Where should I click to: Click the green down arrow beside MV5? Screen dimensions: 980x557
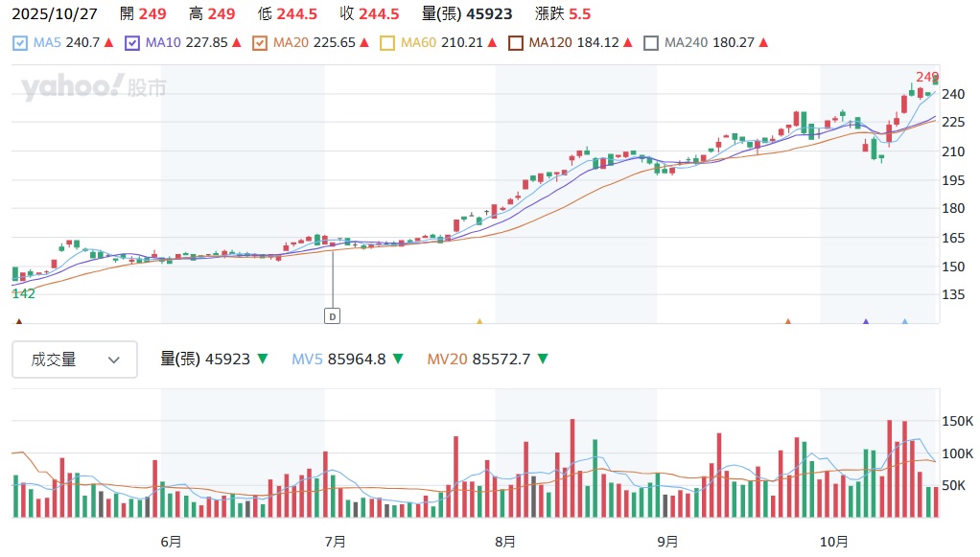click(398, 360)
